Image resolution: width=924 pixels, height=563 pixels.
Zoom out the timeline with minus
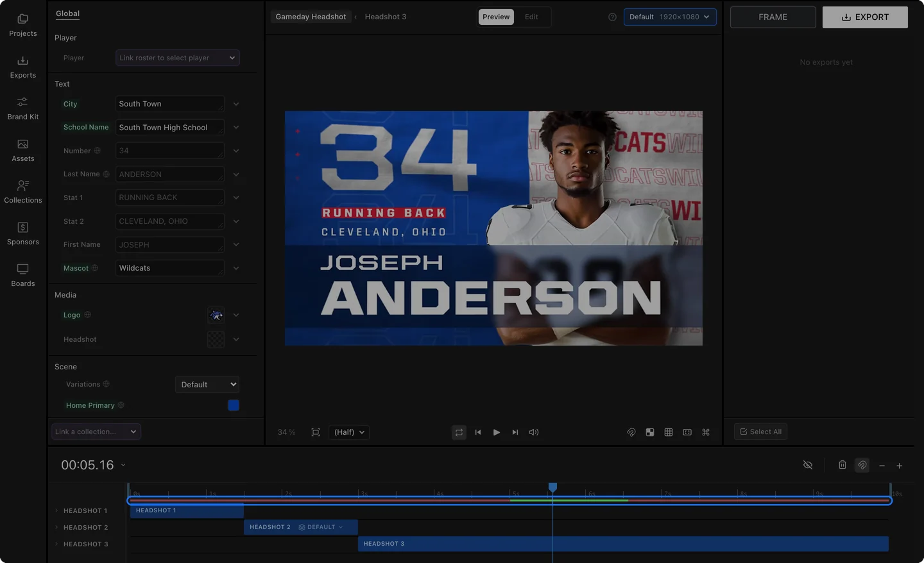pyautogui.click(x=882, y=466)
